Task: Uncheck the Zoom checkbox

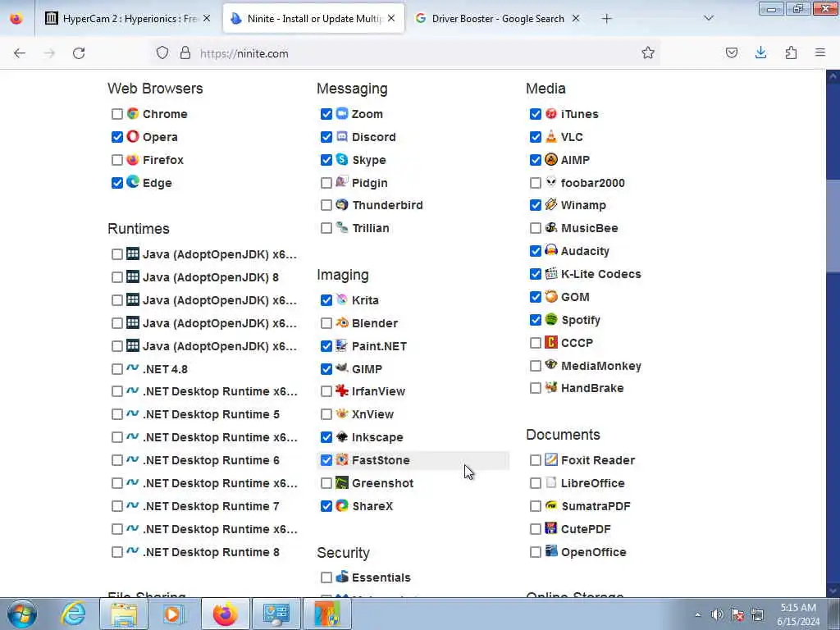Action: (x=326, y=114)
